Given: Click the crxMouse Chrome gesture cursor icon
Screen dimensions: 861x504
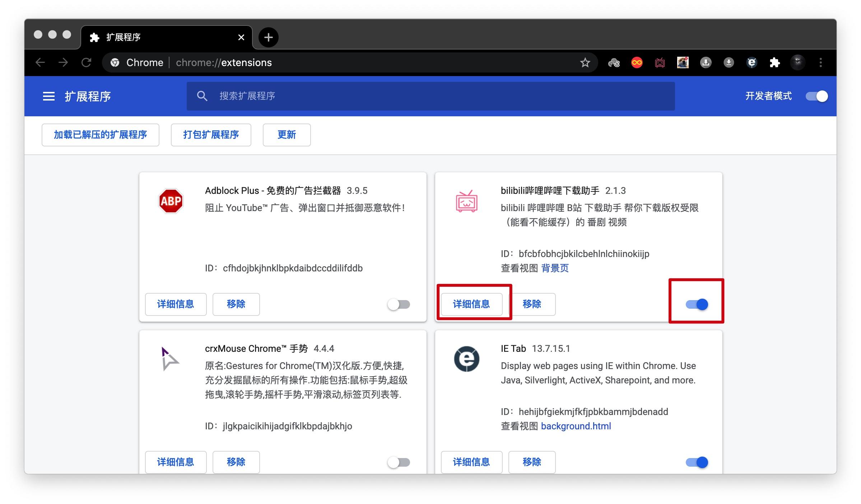Looking at the screenshot, I should 170,358.
